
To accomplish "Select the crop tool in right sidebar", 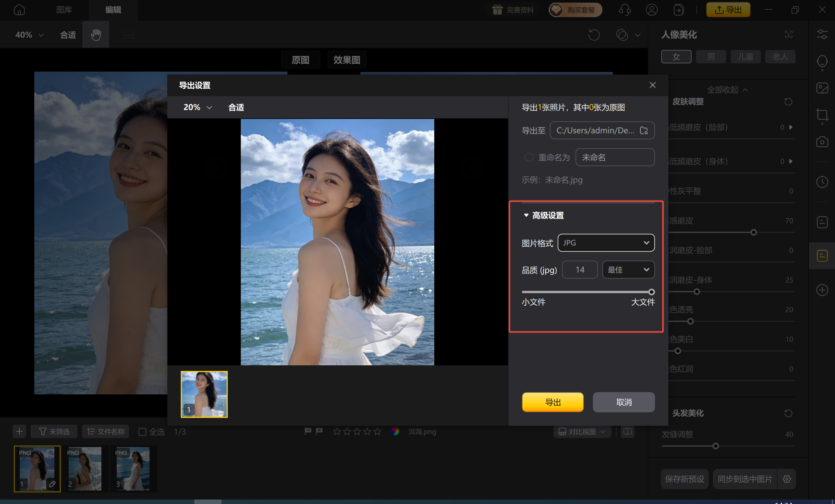I will pos(822,115).
